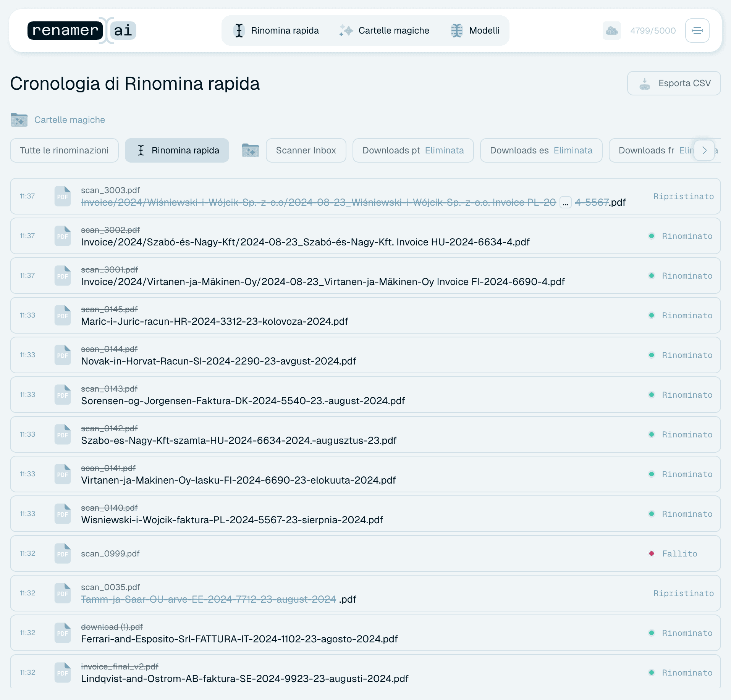Open Rinomina rapida in top navigation

[x=276, y=31]
